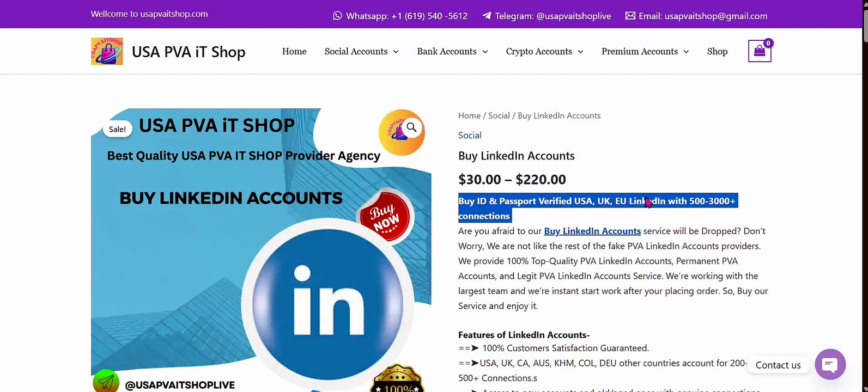Image resolution: width=868 pixels, height=392 pixels.
Task: Go to the Home menu item
Action: pyautogui.click(x=294, y=51)
